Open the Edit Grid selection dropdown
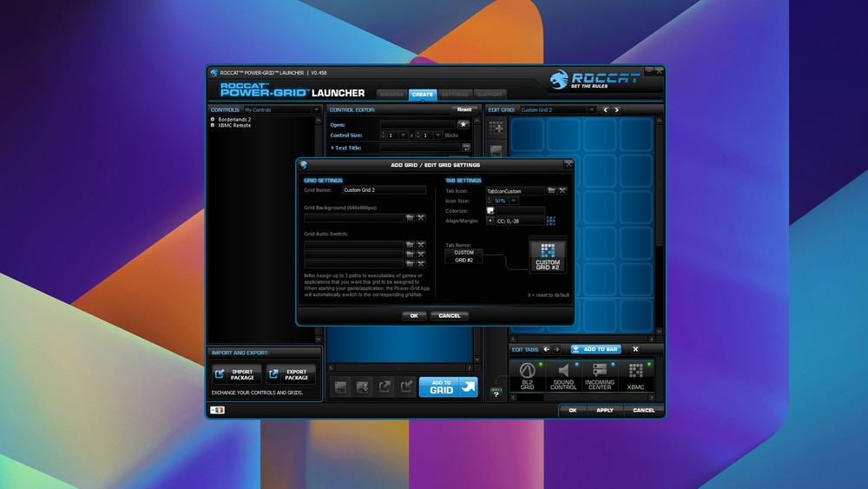The image size is (868, 489). [x=591, y=110]
